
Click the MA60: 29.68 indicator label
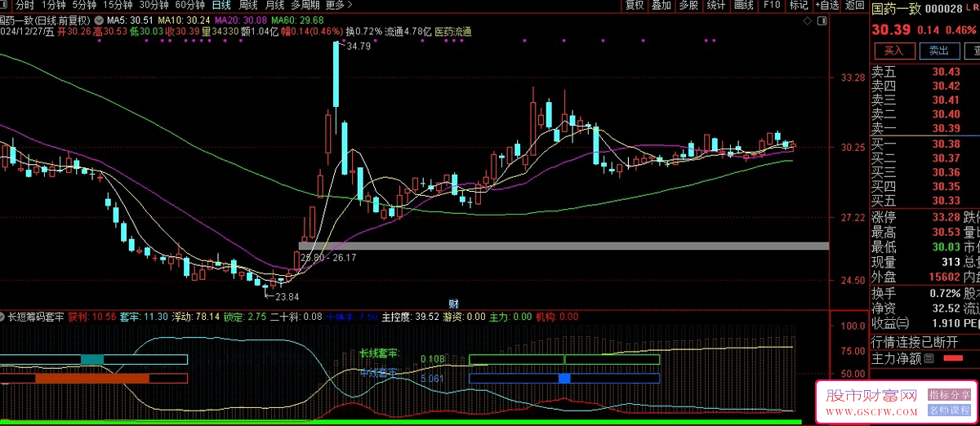(x=296, y=19)
